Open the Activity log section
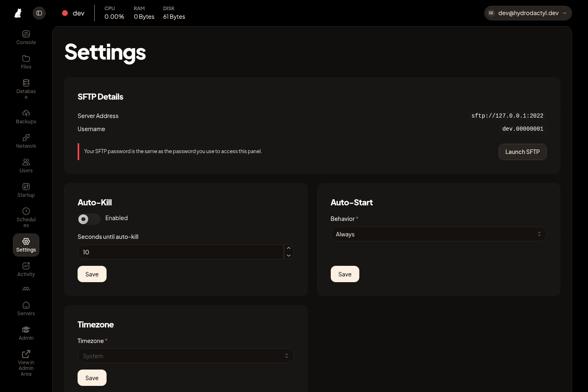Viewport: 588px width, 392px height. click(26, 269)
